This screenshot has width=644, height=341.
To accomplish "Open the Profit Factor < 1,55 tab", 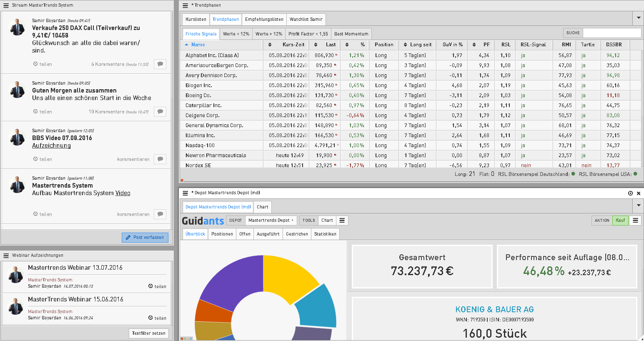I will (x=308, y=34).
